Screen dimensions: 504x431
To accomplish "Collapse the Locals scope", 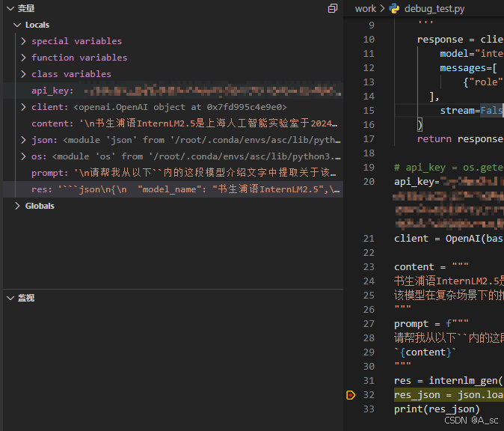I will point(17,25).
